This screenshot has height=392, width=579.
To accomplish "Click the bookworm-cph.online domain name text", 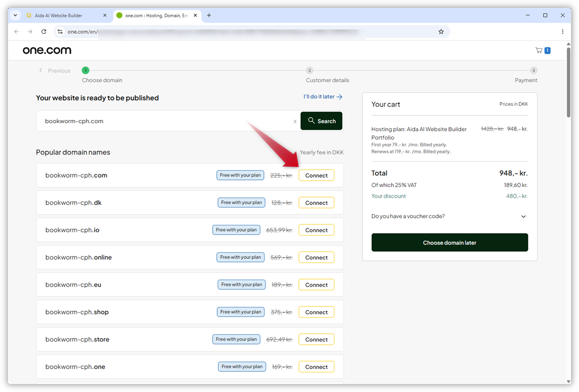I will click(x=79, y=257).
